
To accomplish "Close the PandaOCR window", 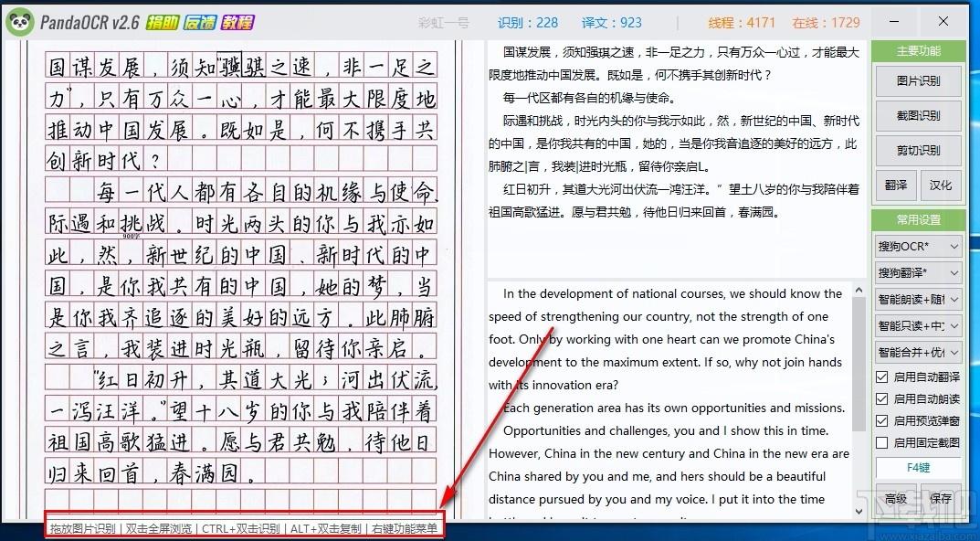I will click(x=943, y=22).
